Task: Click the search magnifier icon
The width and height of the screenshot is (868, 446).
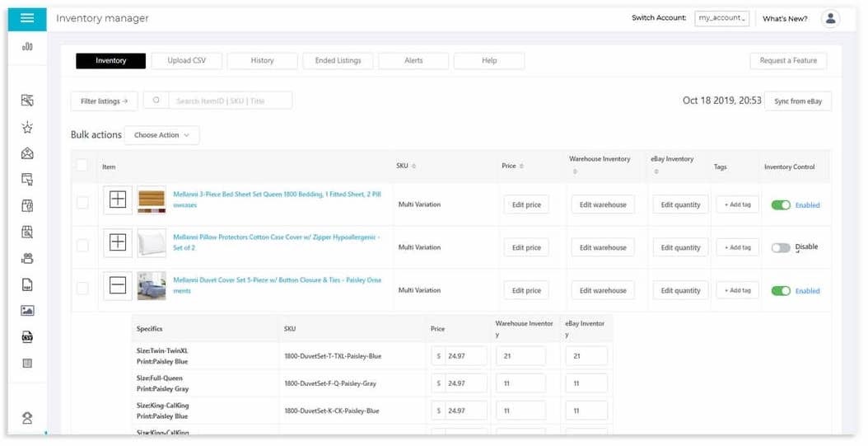Action: [156, 101]
